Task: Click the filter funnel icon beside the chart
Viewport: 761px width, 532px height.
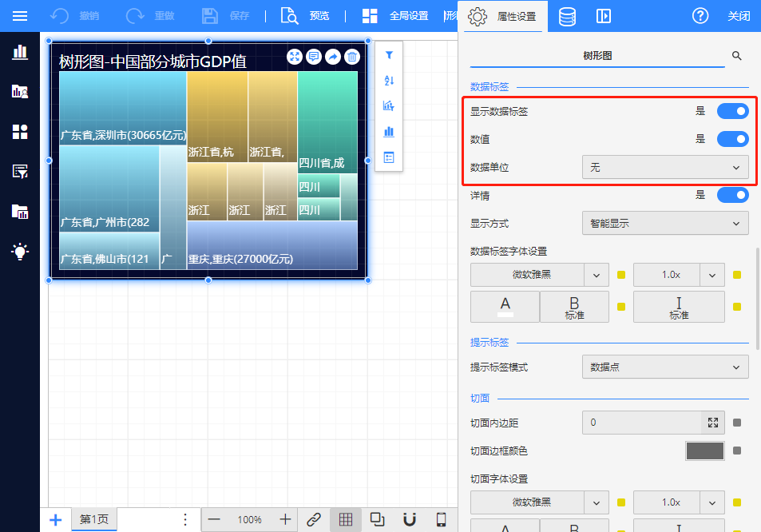Action: 389,55
